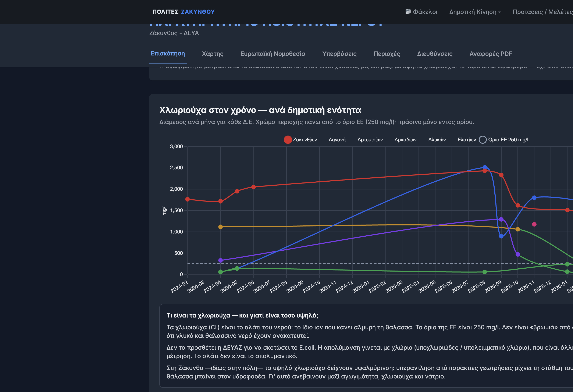Click the purple data point at 2025-09
Screen dimensions: 573x392
501,219
